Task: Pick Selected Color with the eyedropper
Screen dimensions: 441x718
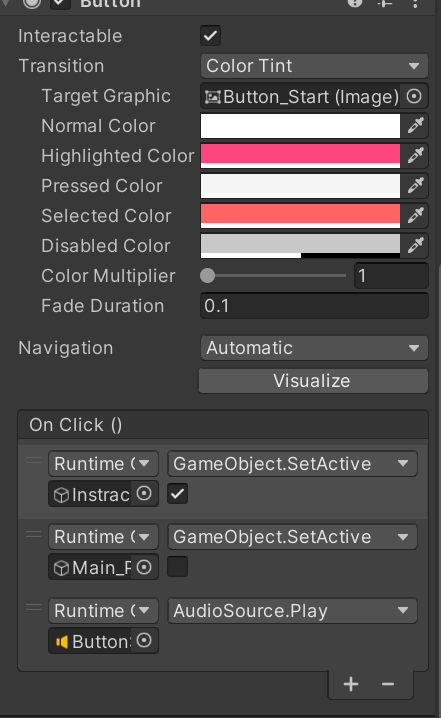Action: pos(415,216)
